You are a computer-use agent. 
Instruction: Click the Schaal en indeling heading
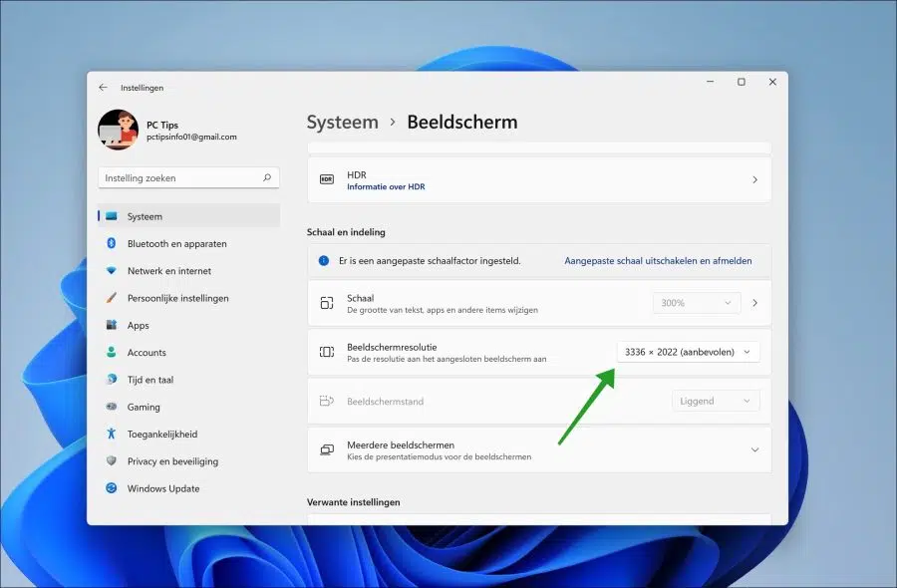click(x=346, y=232)
